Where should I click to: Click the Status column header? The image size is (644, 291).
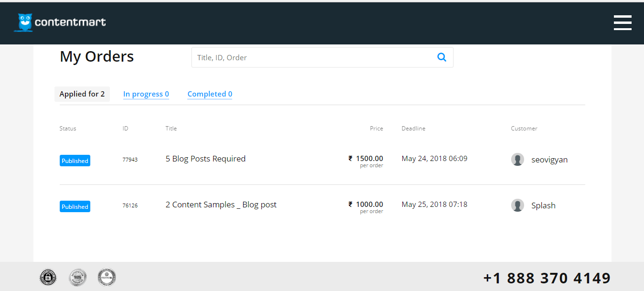coord(68,129)
